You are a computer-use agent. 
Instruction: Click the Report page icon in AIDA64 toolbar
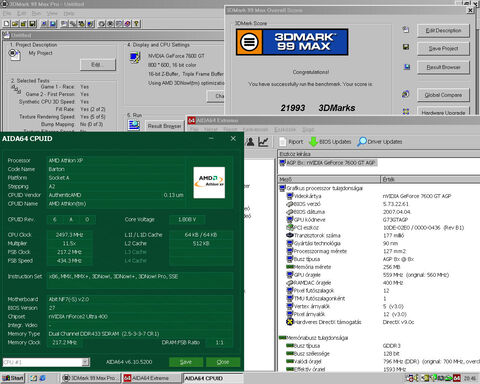282,142
